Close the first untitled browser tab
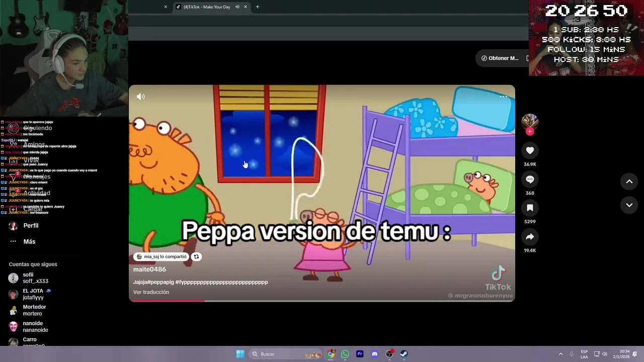 click(x=166, y=7)
